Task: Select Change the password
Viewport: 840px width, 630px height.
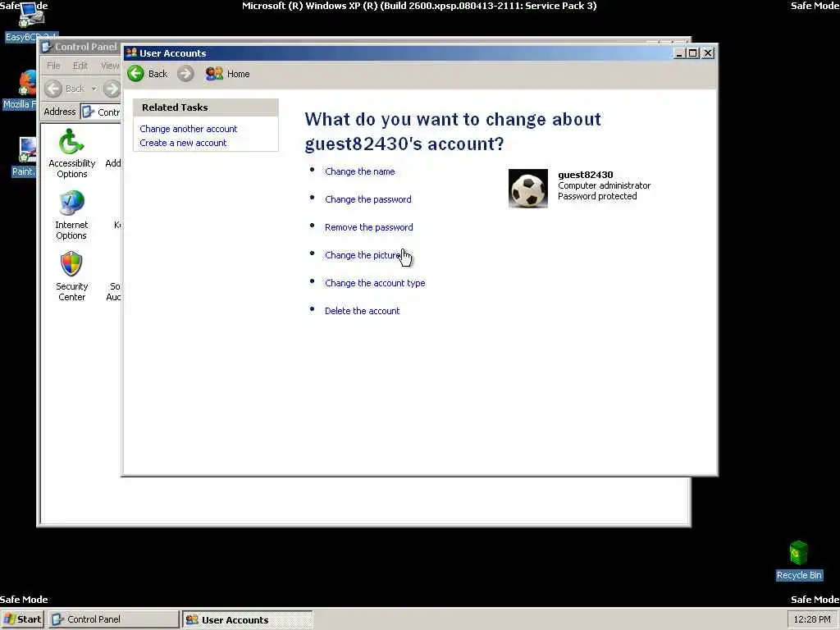Action: pos(368,199)
